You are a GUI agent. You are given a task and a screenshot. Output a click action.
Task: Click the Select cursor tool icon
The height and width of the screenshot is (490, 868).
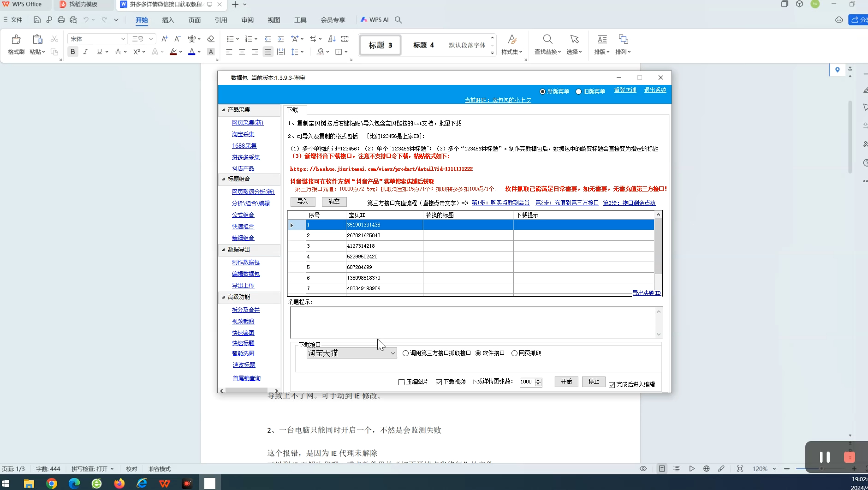point(574,39)
